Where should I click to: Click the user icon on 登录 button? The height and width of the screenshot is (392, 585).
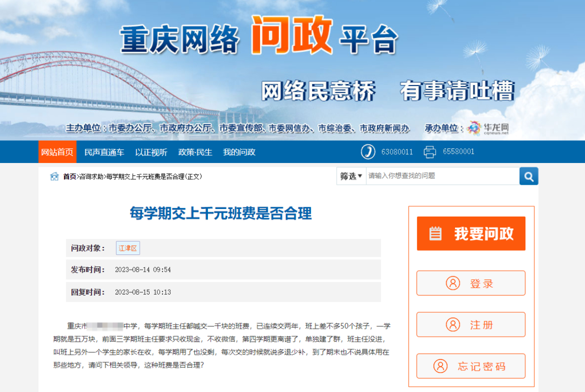[x=453, y=283]
